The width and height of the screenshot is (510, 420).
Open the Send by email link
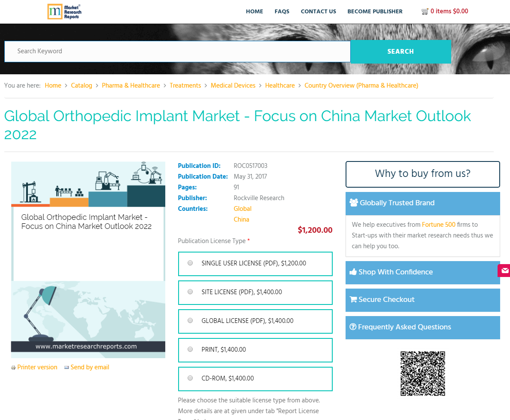[90, 367]
